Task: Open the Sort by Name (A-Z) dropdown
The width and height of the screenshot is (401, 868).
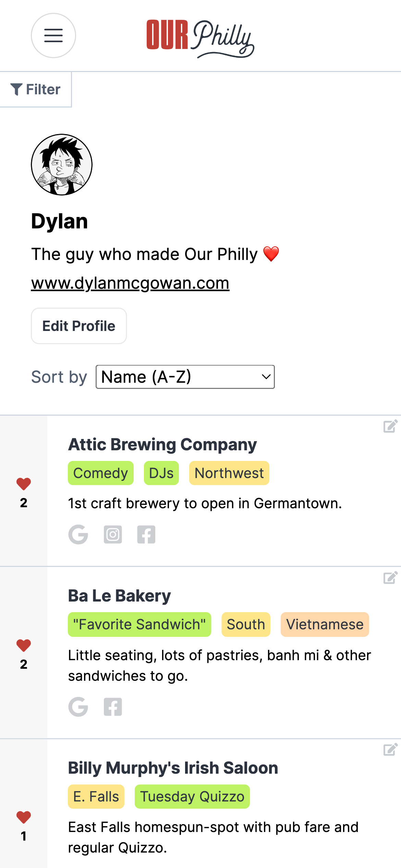Action: [185, 377]
